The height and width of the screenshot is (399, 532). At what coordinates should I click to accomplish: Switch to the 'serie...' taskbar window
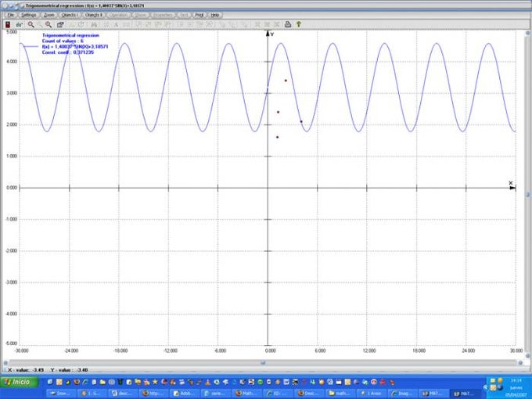point(215,394)
